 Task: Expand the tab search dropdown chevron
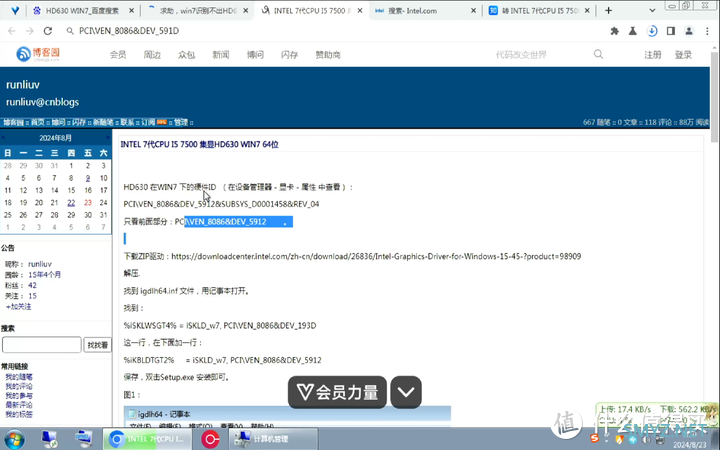click(652, 10)
